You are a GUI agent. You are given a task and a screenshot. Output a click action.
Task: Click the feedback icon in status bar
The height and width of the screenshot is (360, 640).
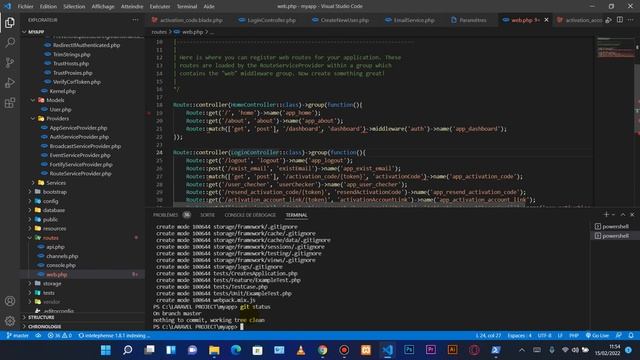[x=619, y=336]
